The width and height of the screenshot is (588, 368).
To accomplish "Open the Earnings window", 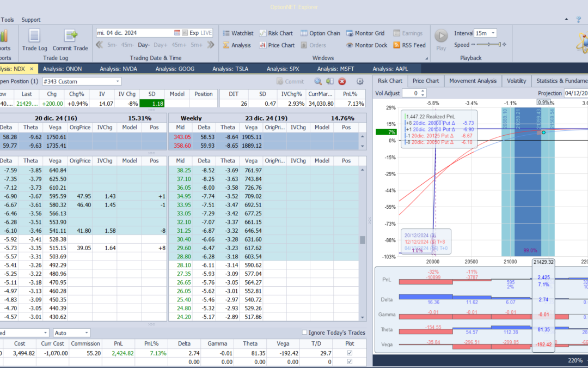I will point(408,33).
